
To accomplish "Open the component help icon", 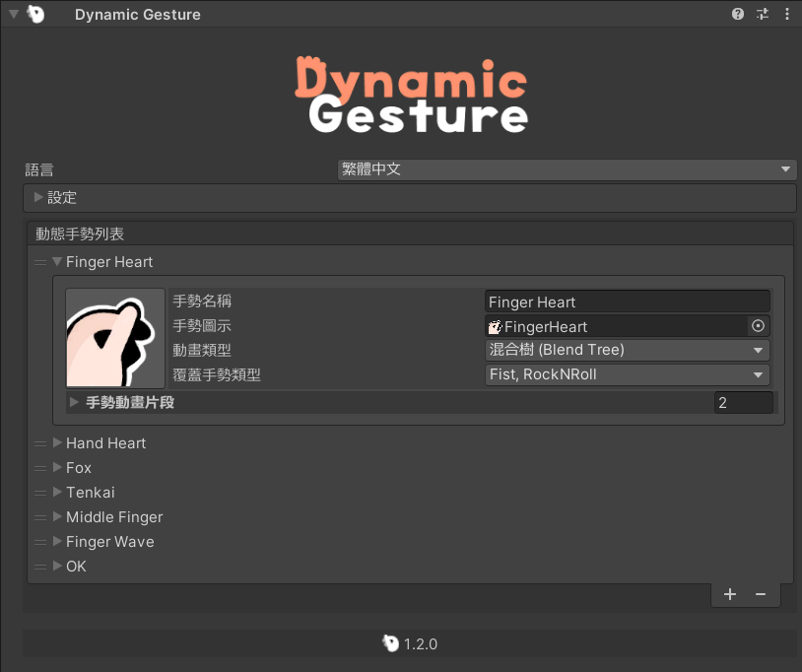I will pos(737,14).
